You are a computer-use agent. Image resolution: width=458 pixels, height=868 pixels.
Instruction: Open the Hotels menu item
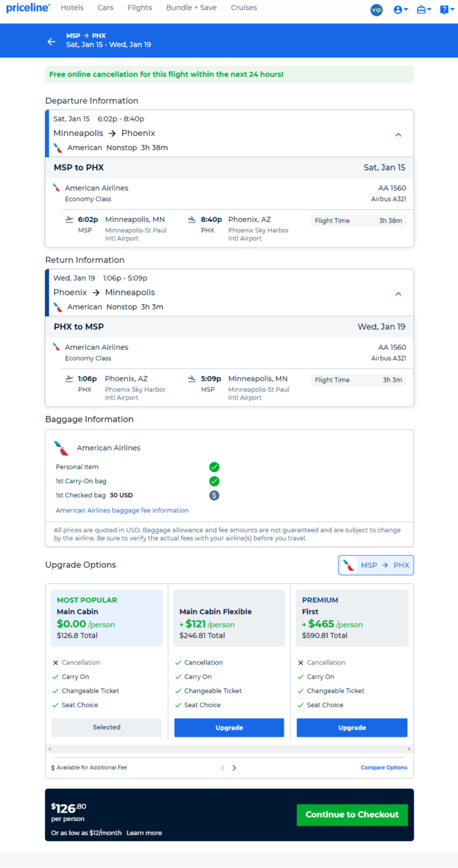pyautogui.click(x=72, y=8)
